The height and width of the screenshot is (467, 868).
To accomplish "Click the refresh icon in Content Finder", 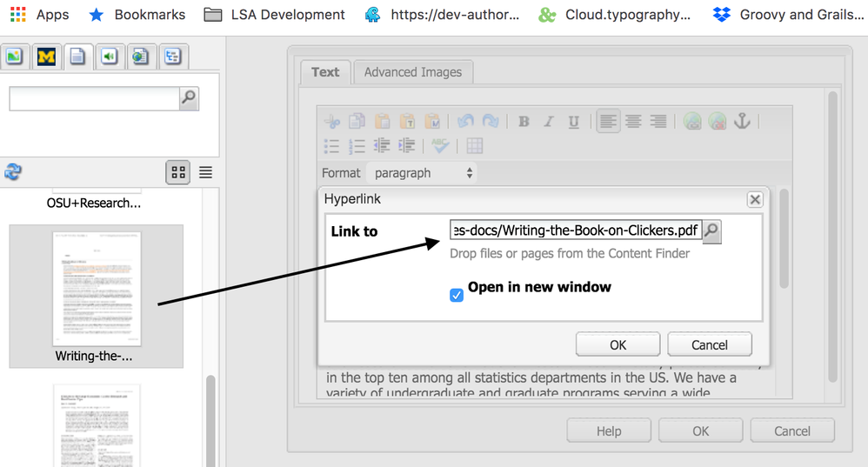I will point(13,172).
